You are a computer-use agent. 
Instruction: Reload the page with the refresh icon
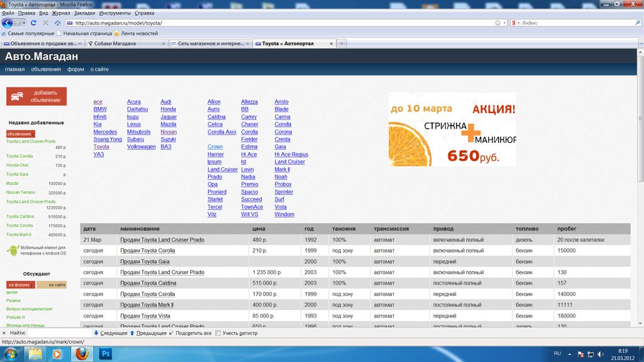click(x=33, y=23)
